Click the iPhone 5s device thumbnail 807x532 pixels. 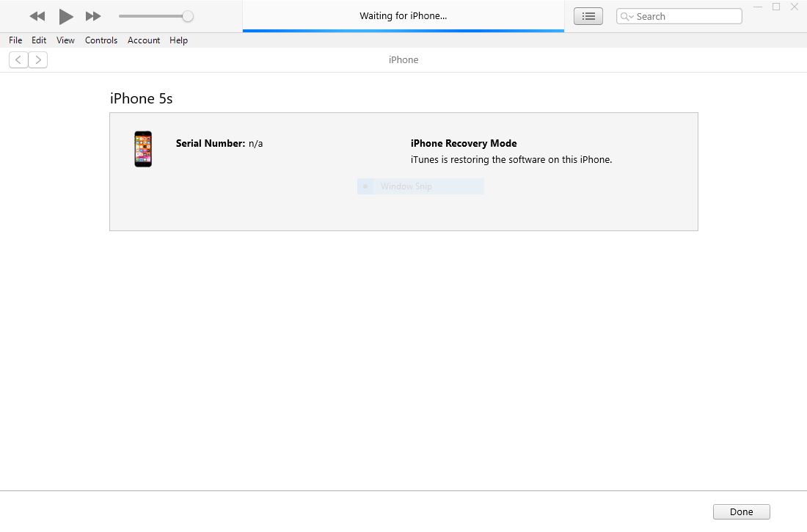[143, 149]
